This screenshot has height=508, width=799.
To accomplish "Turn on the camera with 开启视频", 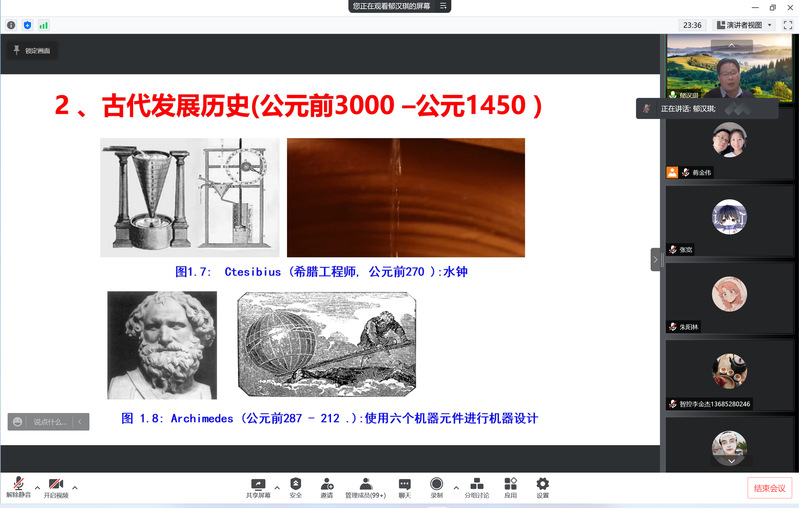I will point(56,486).
